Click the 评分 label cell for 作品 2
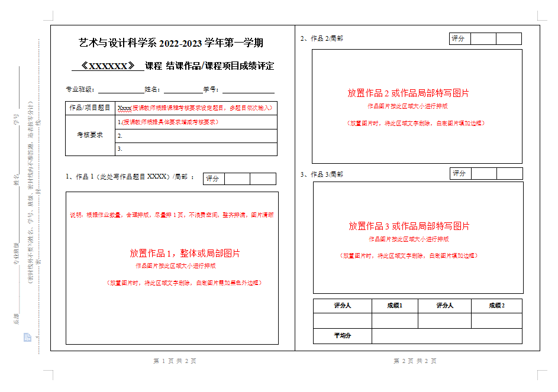The width and height of the screenshot is (558, 392). click(x=459, y=39)
